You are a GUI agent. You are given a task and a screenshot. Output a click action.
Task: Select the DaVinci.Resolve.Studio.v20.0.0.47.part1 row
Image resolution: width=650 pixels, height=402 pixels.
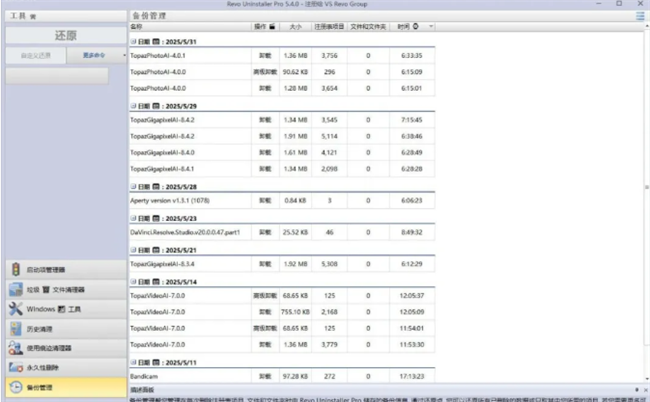click(282, 232)
